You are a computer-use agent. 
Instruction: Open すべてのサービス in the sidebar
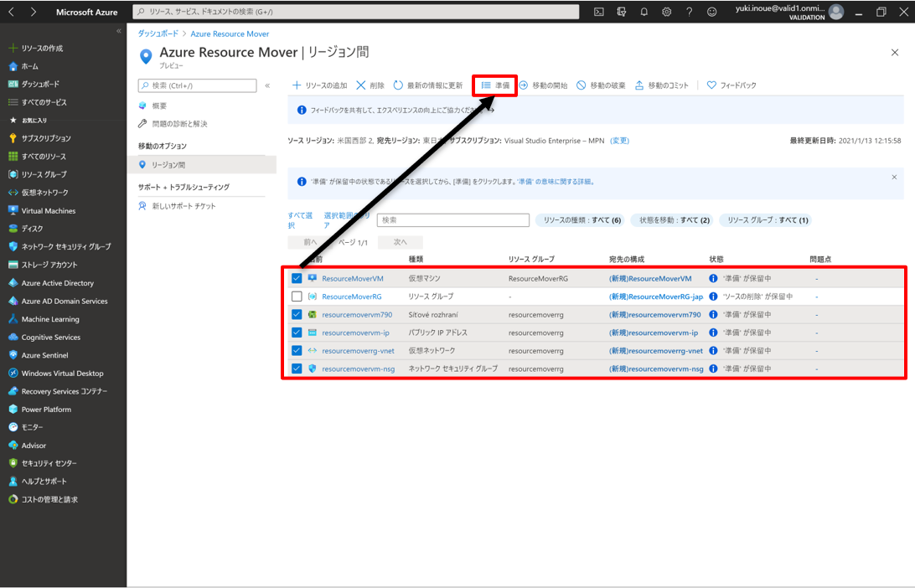click(x=38, y=102)
